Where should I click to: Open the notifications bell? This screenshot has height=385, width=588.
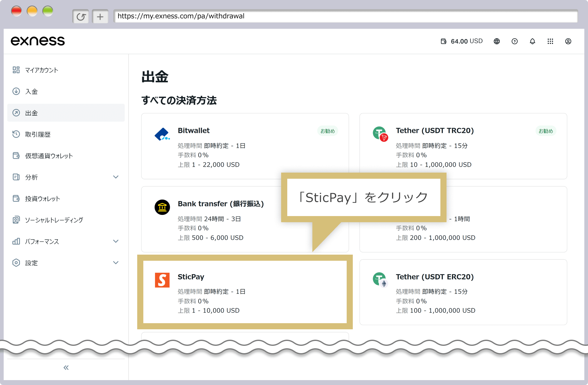[x=533, y=41]
